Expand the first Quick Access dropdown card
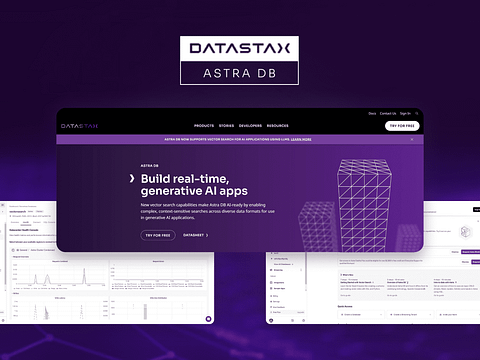Viewport: 480px width, 360px height. (361, 314)
